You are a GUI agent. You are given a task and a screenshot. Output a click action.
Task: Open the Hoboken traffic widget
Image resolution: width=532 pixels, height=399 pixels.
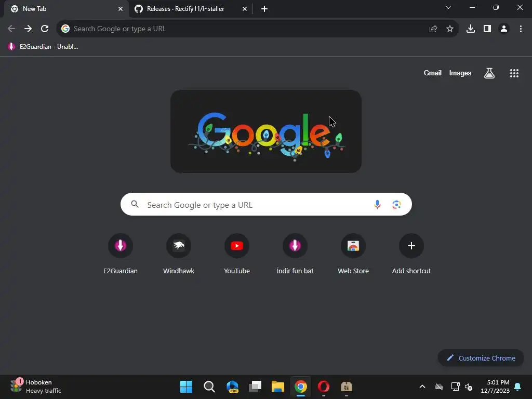(x=36, y=387)
